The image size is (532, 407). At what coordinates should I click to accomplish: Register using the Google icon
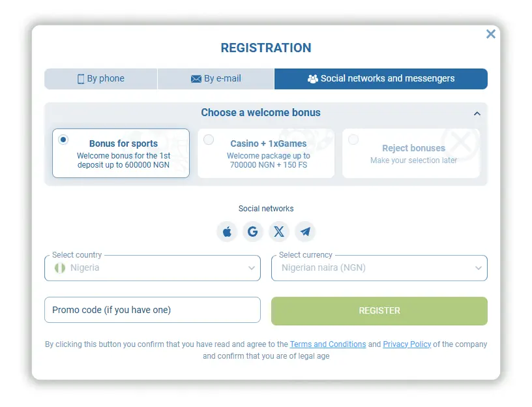point(253,232)
